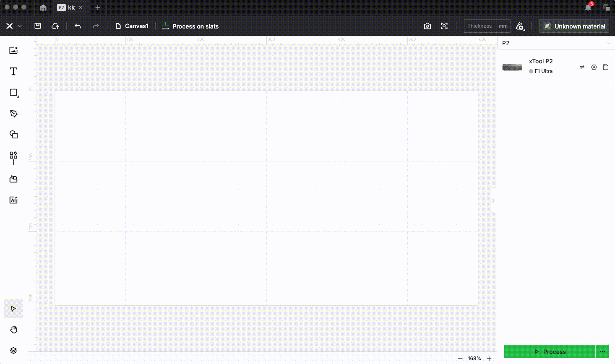Click the multi-window icon in title bar
Viewport: 615px width, 364px height.
click(606, 8)
